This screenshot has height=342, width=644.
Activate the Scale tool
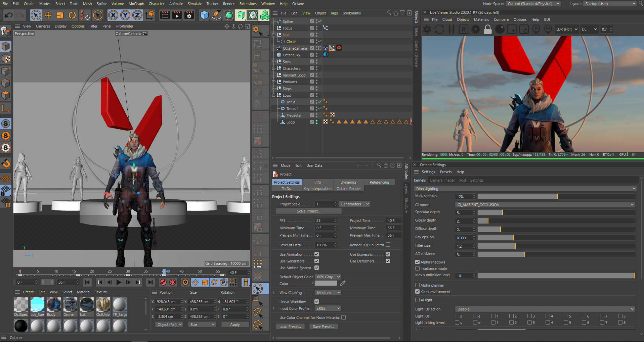(60, 15)
